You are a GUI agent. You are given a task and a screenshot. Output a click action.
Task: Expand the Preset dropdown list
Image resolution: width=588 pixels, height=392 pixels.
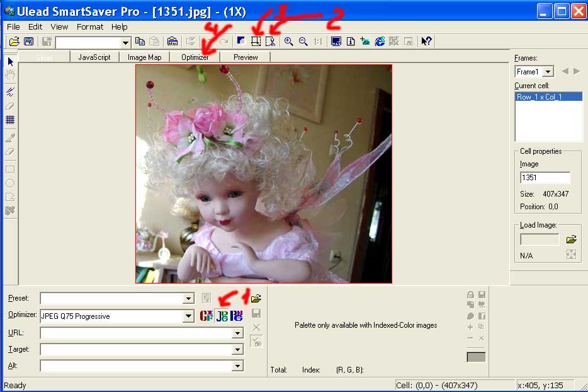(189, 299)
